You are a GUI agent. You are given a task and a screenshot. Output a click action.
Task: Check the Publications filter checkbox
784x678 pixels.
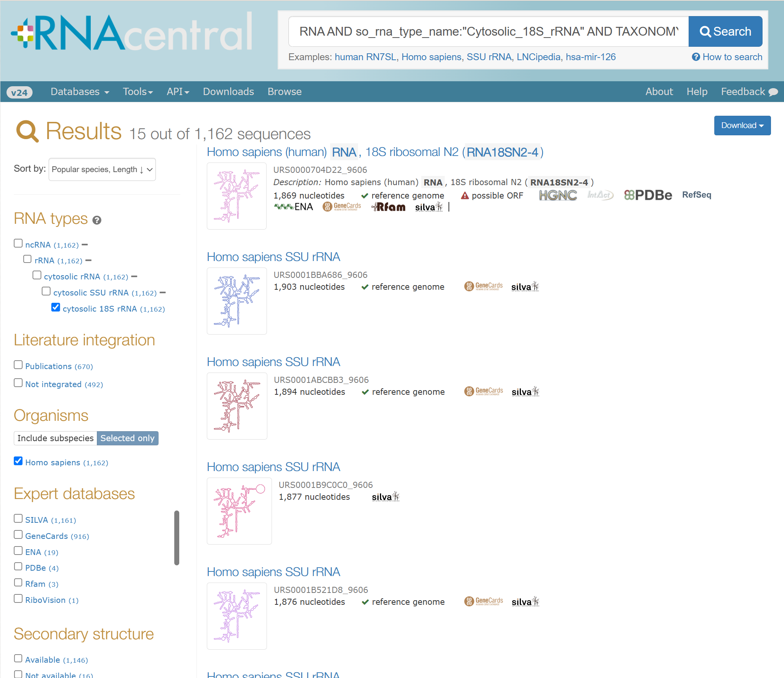point(18,365)
